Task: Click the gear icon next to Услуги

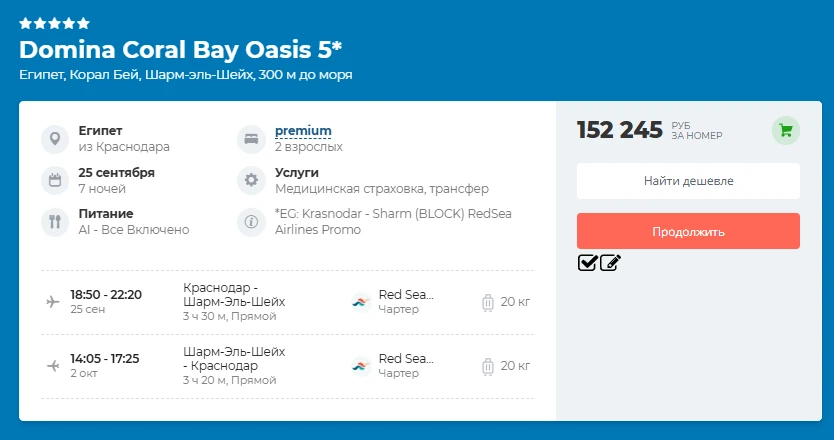Action: click(251, 180)
